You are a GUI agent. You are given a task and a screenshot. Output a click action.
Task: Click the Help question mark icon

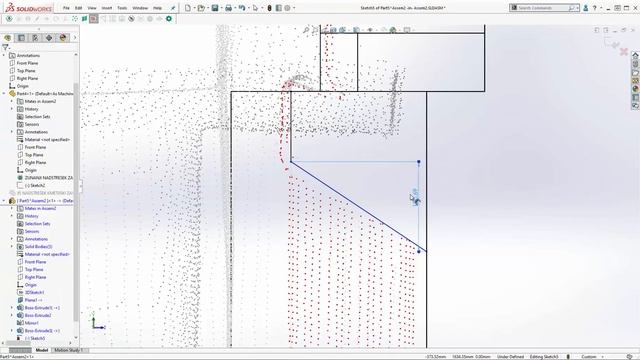595,8
